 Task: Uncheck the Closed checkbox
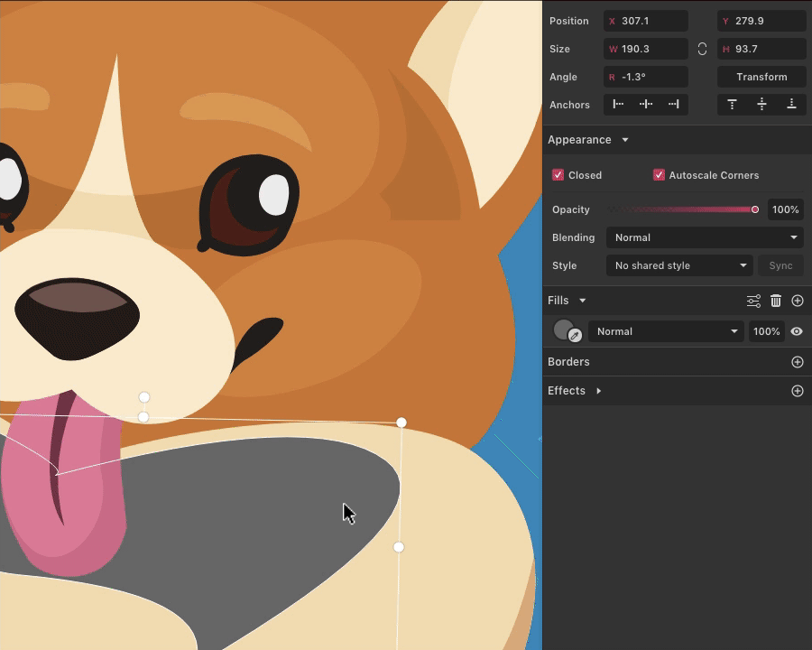coord(558,175)
